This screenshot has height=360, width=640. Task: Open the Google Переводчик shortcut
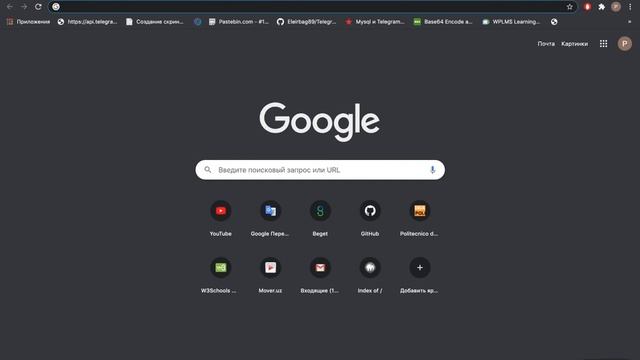270,218
